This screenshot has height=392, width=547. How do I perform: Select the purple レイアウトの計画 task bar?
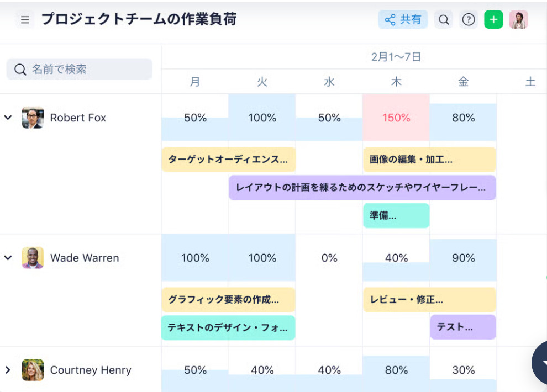(362, 188)
